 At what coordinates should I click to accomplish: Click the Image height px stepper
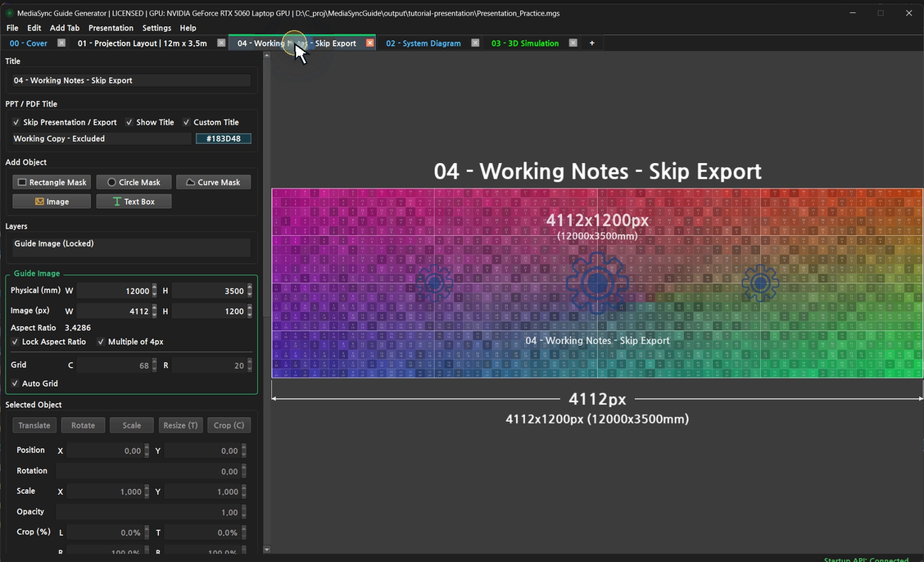(249, 311)
